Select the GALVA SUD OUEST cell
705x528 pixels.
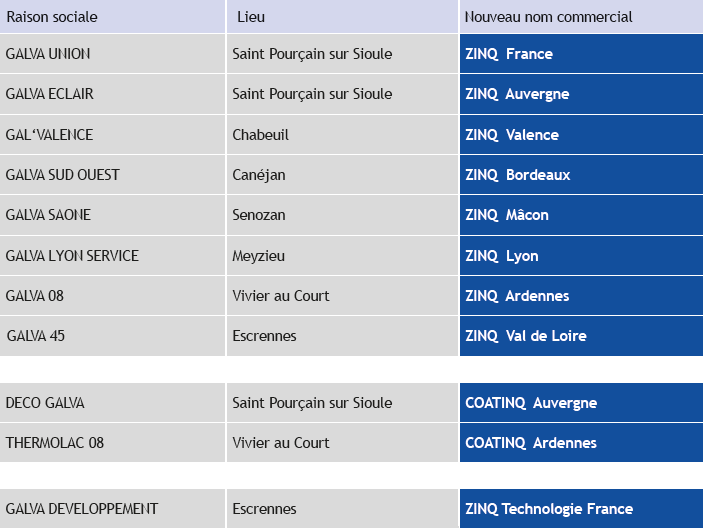112,175
